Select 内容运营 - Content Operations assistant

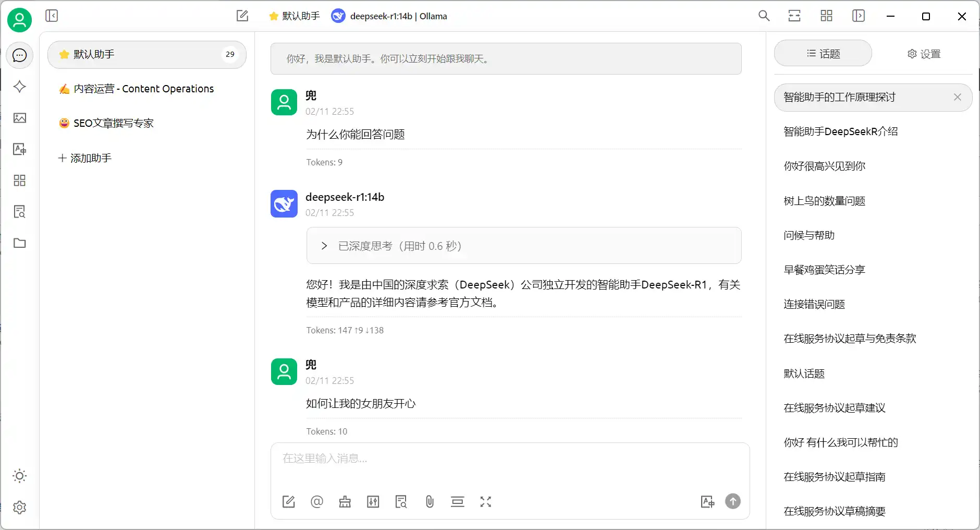pos(147,89)
